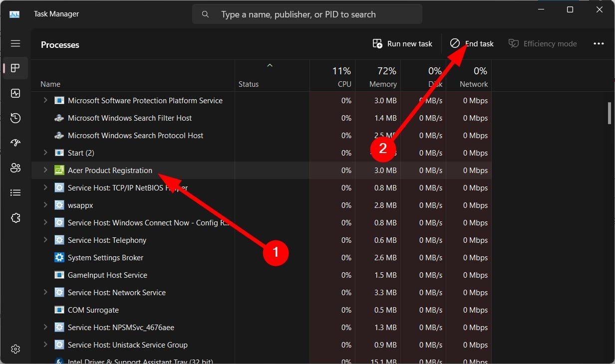Click the wsappx process icon
The height and width of the screenshot is (364, 615).
pyautogui.click(x=59, y=205)
